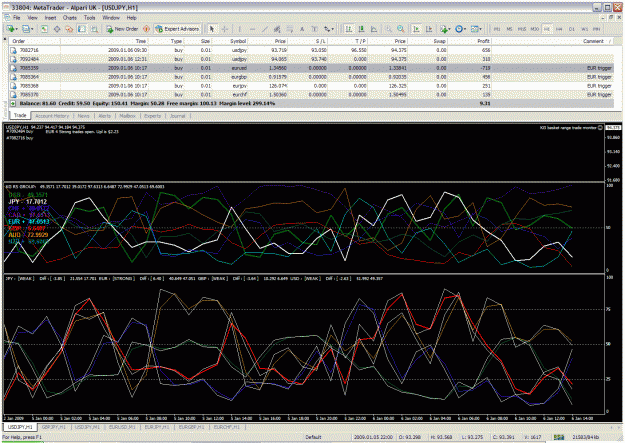Screen dimensions: 625x443
Task: Open the Data Window icon
Action: click(x=57, y=29)
